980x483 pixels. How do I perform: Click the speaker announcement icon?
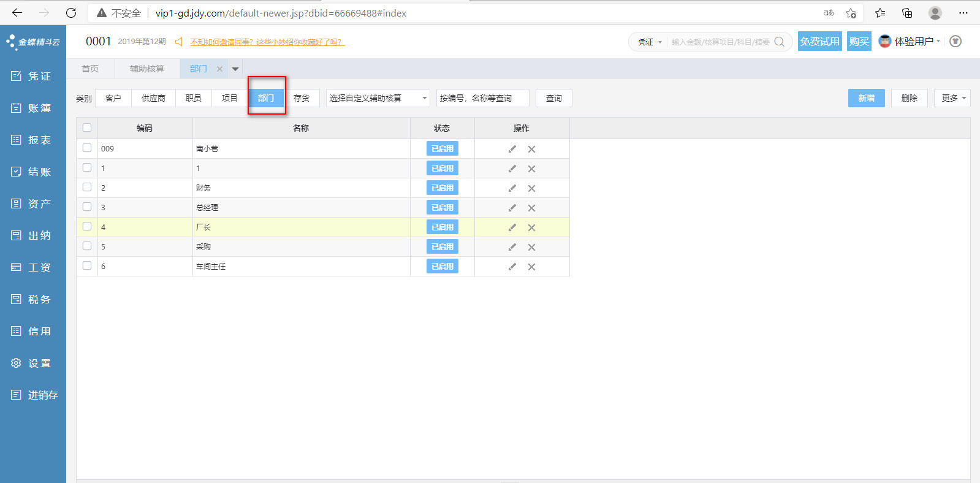pyautogui.click(x=179, y=42)
